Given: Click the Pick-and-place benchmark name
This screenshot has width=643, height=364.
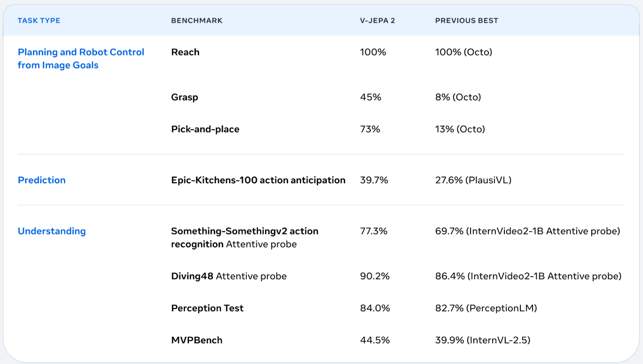Looking at the screenshot, I should [205, 129].
